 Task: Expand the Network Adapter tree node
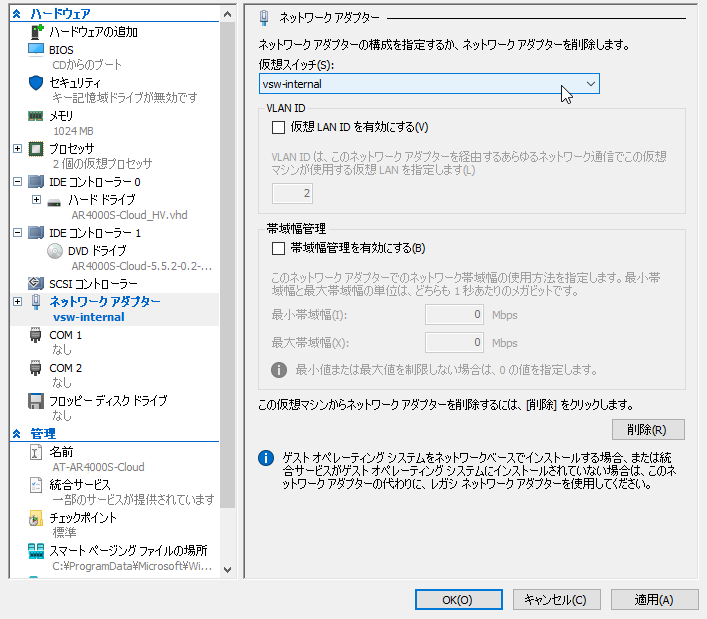[x=17, y=301]
